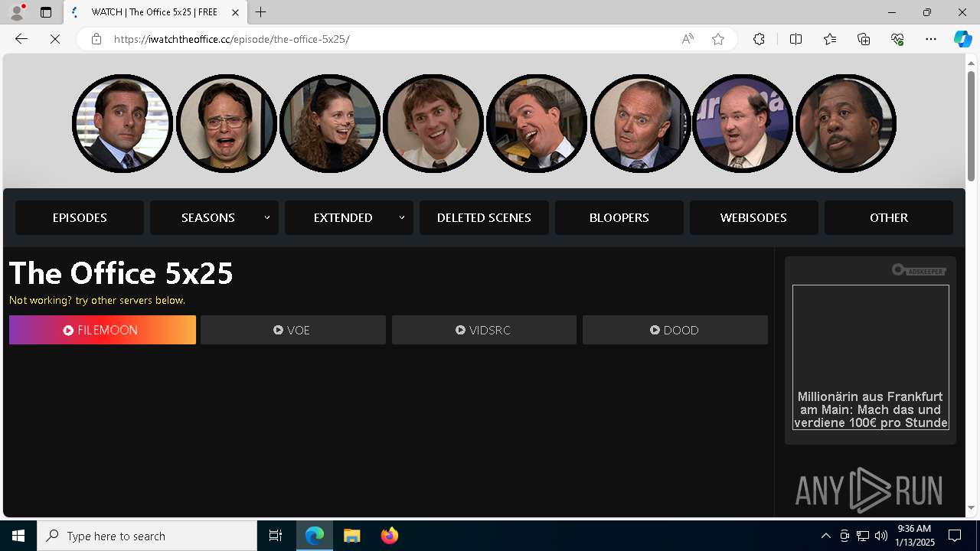Open the OTHER menu item
This screenshot has height=551, width=980.
[889, 217]
